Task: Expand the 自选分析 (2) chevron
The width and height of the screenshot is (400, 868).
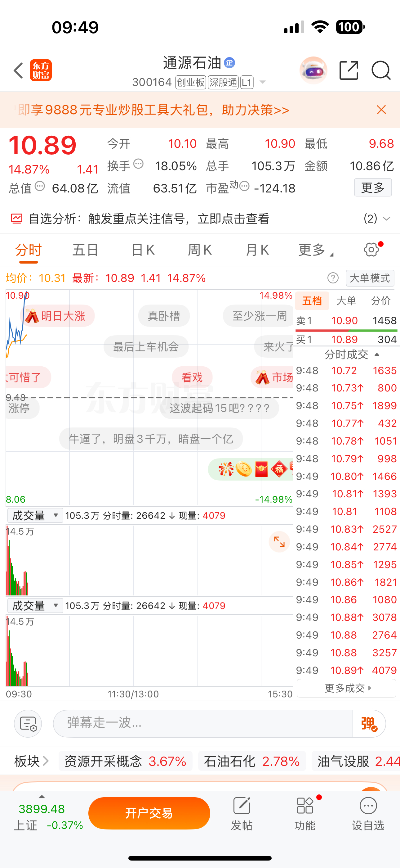Action: (x=387, y=219)
